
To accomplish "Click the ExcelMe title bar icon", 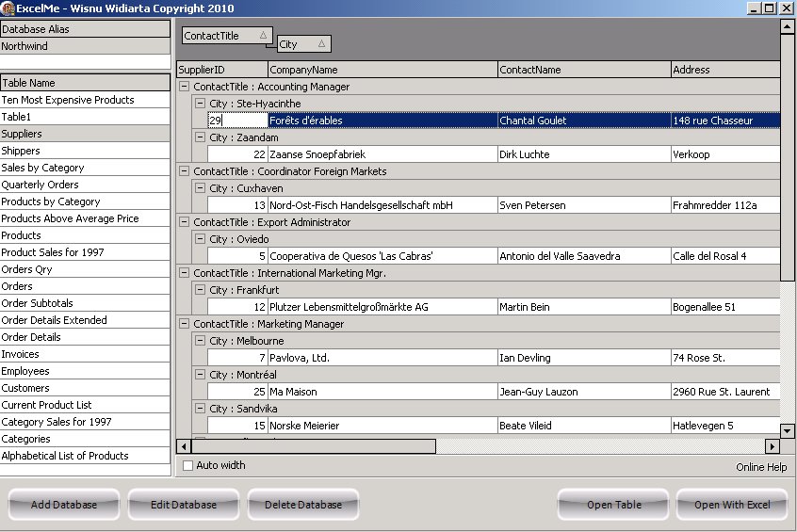I will pos(8,8).
